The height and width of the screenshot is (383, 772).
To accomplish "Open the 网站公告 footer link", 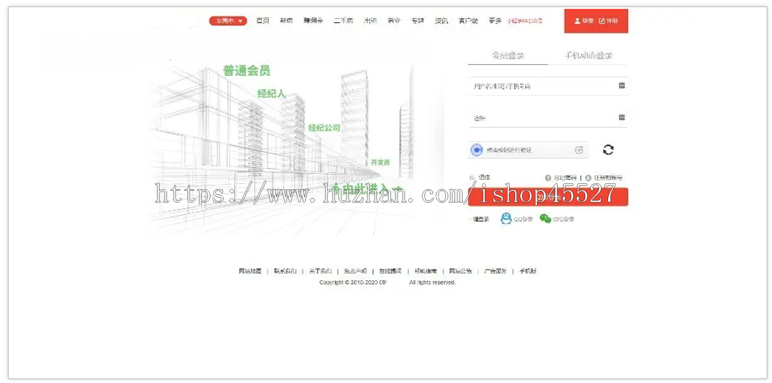I will click(x=460, y=271).
